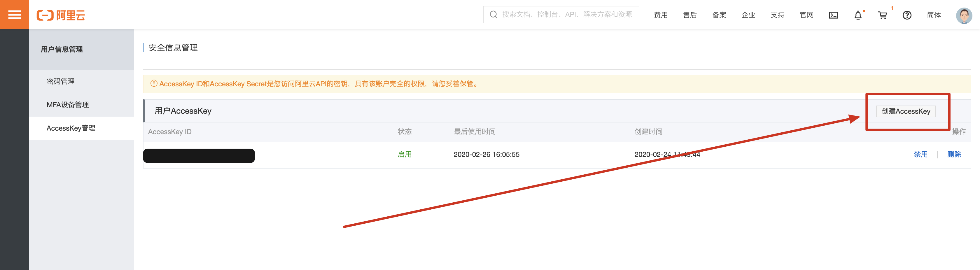Select AccessKey管理 in the sidebar
This screenshot has width=980, height=270.
click(71, 128)
